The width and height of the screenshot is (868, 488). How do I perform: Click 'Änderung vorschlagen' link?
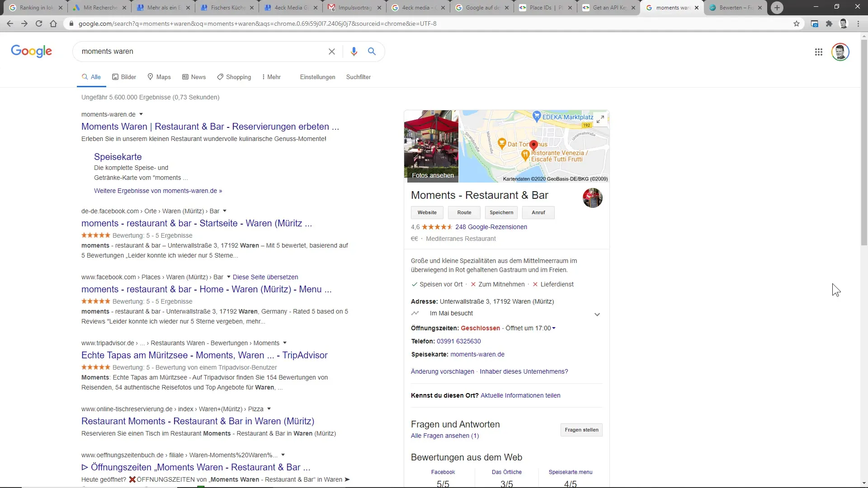pos(442,371)
